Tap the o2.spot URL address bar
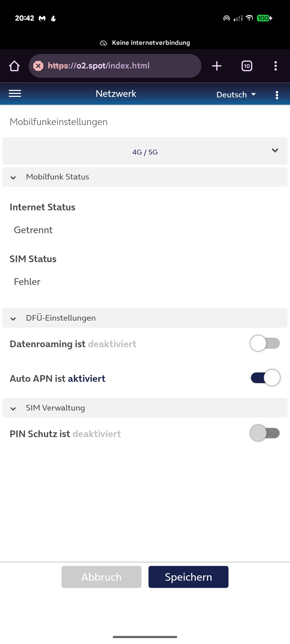Image resolution: width=290 pixels, height=644 pixels. [x=118, y=66]
